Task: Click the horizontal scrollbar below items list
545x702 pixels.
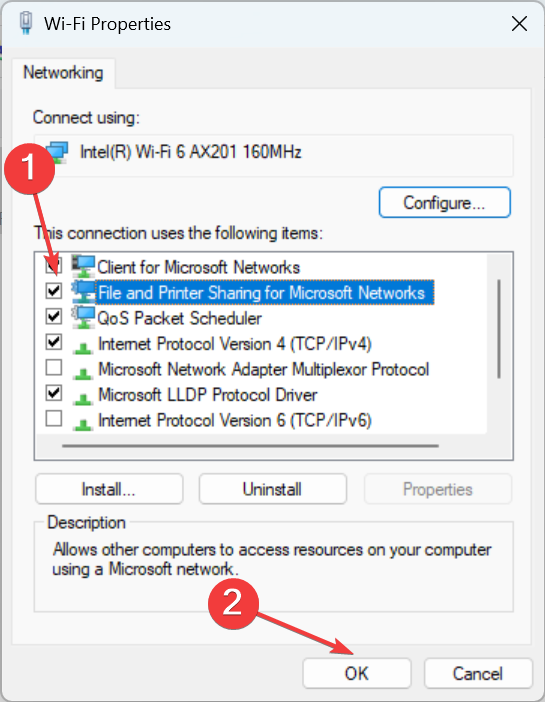Action: [250, 446]
